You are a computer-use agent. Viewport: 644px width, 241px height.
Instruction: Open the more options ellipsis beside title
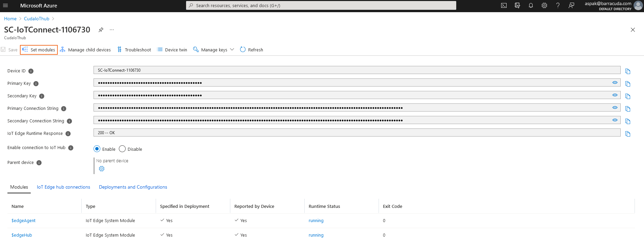112,30
